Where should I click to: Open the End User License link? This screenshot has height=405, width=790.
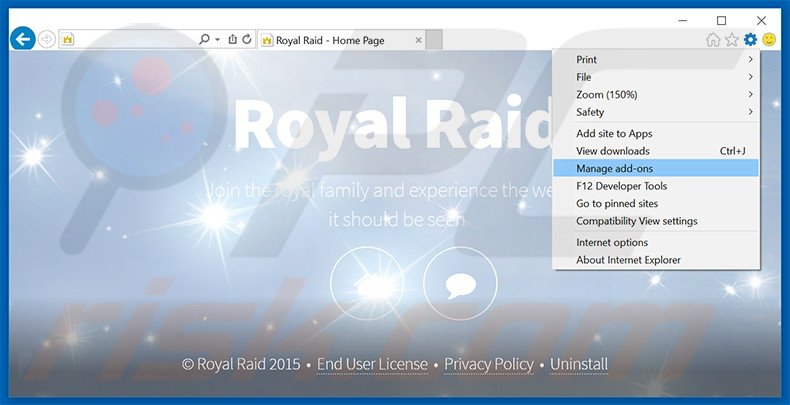pos(372,364)
